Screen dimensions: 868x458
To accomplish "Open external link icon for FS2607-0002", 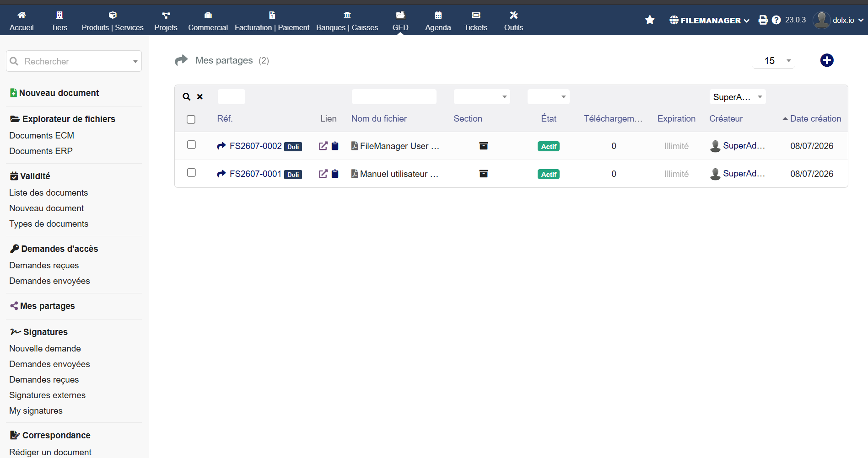I will (x=323, y=146).
